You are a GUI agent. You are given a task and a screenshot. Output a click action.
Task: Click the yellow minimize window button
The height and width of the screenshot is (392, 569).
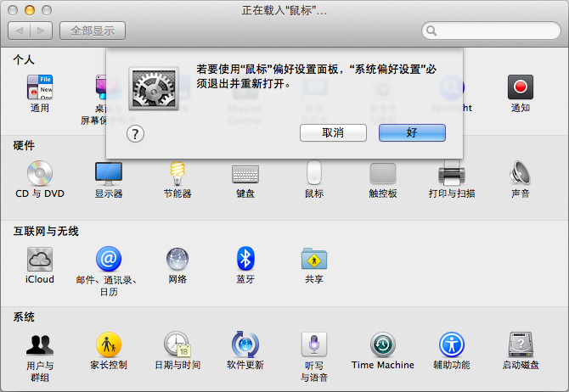click(x=30, y=10)
